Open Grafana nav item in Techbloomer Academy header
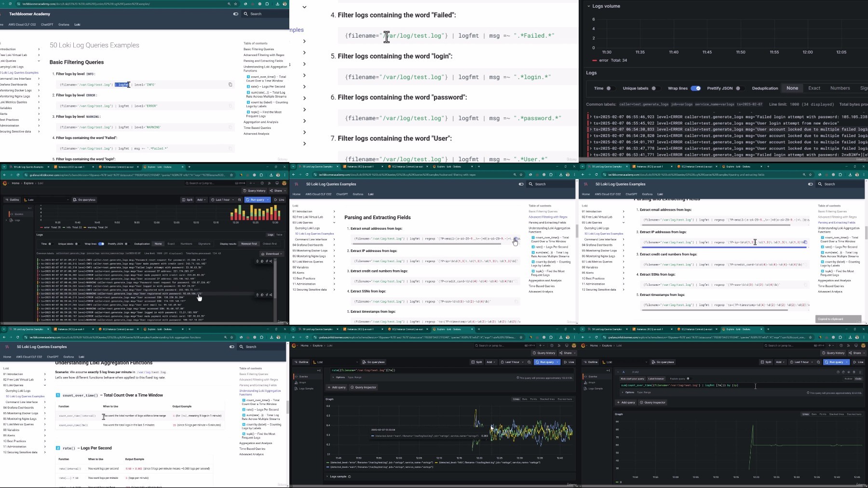The image size is (868, 488). coord(64,25)
